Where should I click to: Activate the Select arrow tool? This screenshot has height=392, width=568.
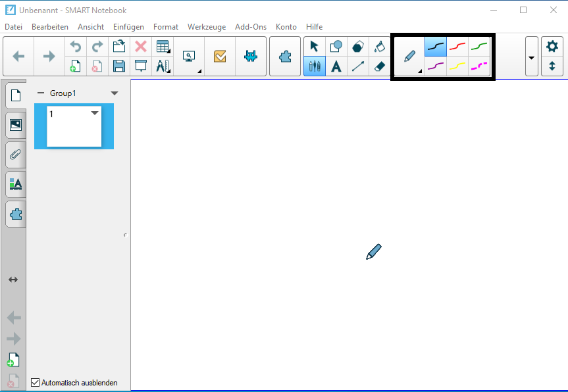(314, 46)
